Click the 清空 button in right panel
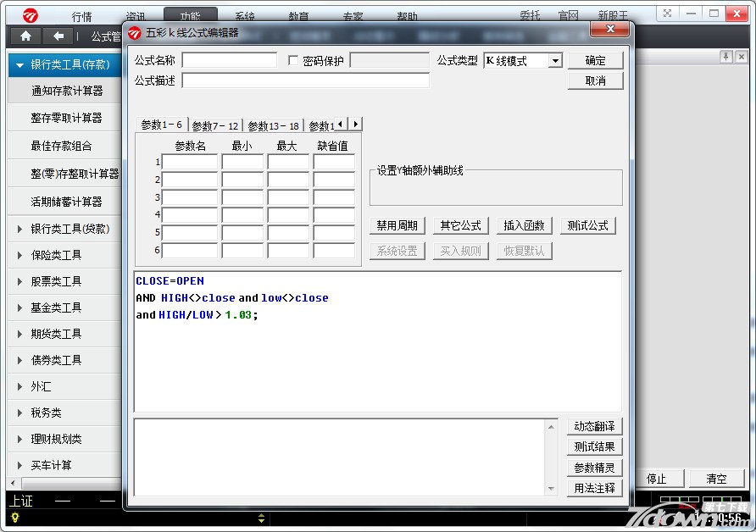Image resolution: width=756 pixels, height=532 pixels. pyautogui.click(x=716, y=479)
